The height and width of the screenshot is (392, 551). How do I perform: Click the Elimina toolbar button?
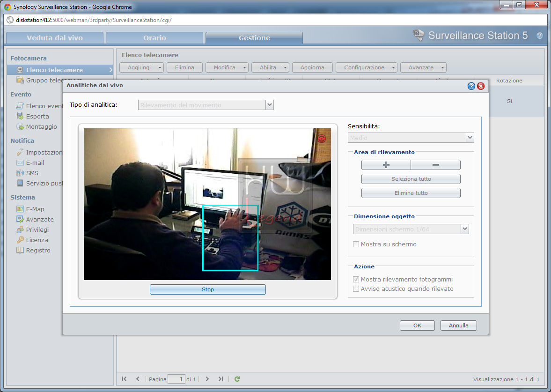184,67
